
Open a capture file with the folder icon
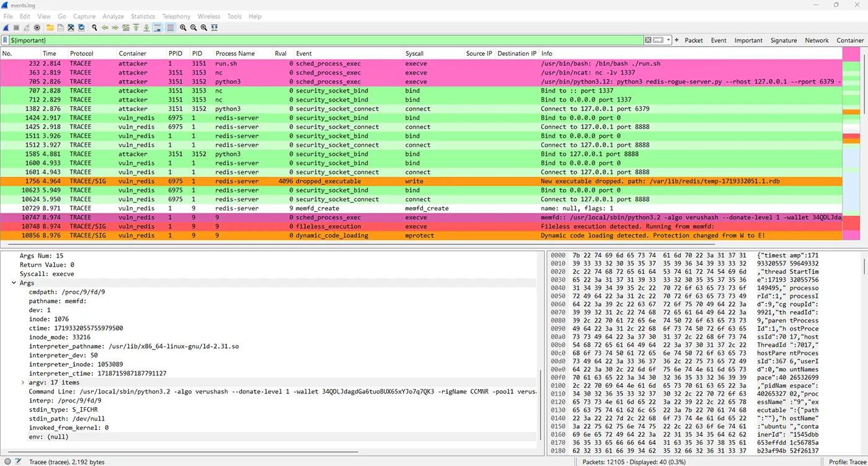click(x=50, y=28)
